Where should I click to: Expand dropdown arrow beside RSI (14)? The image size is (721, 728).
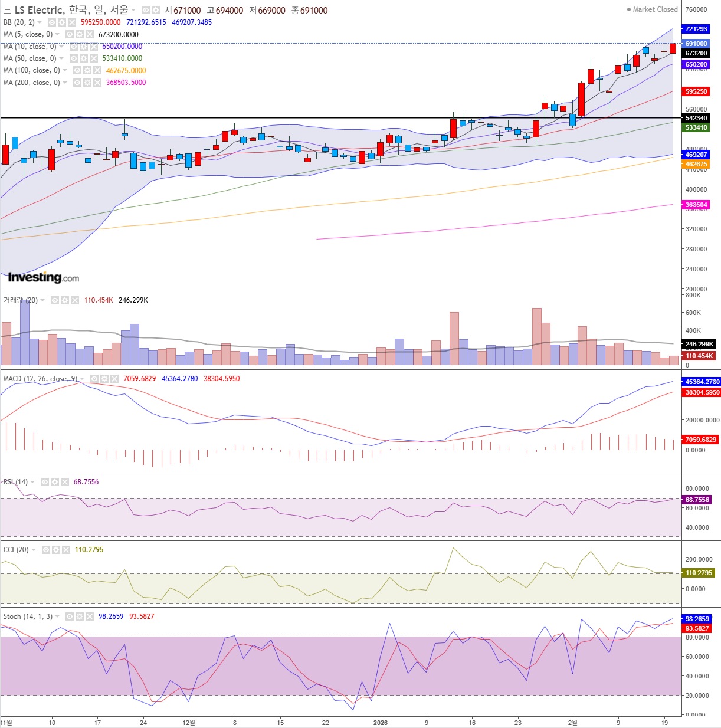click(x=32, y=482)
